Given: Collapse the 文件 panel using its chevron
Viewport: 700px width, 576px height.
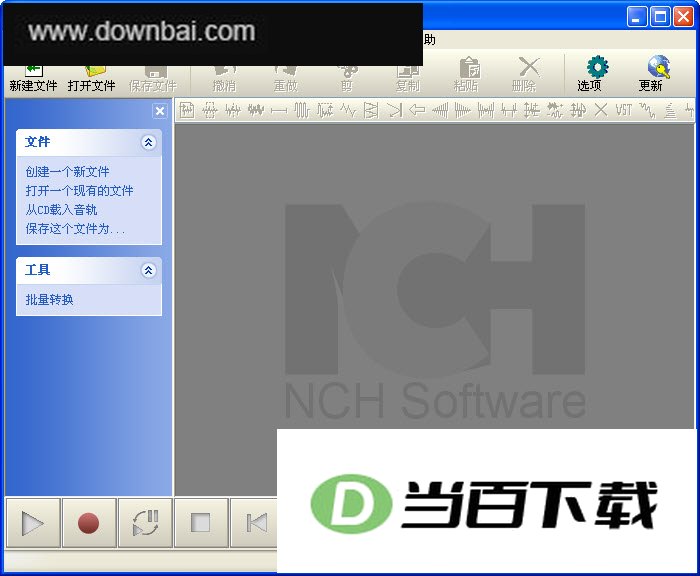Looking at the screenshot, I should coord(148,142).
